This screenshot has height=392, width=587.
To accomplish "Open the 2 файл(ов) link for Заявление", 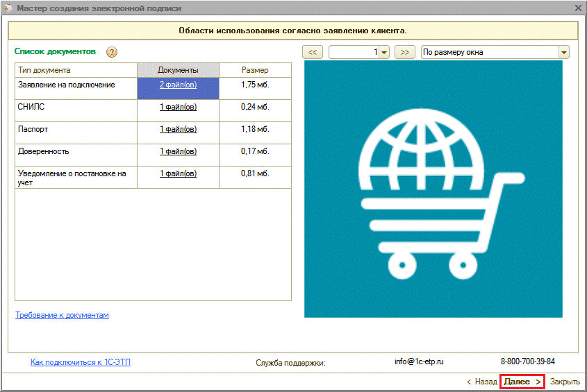I will point(179,85).
